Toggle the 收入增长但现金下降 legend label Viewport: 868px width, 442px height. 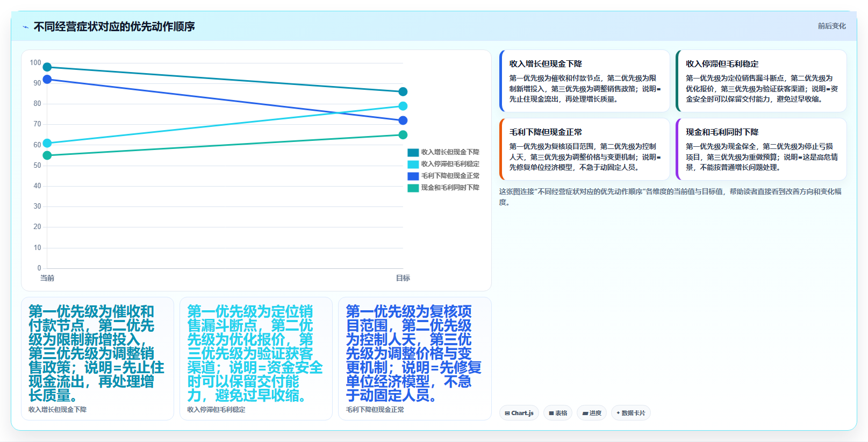click(x=450, y=152)
